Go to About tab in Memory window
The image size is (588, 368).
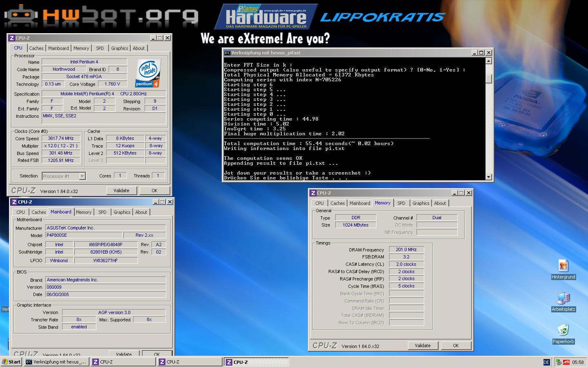440,203
